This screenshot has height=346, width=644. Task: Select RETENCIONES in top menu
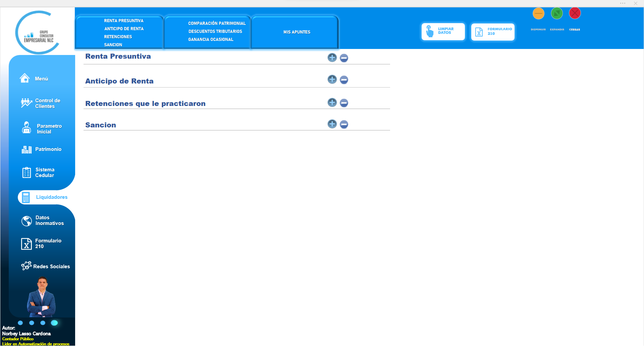(118, 37)
